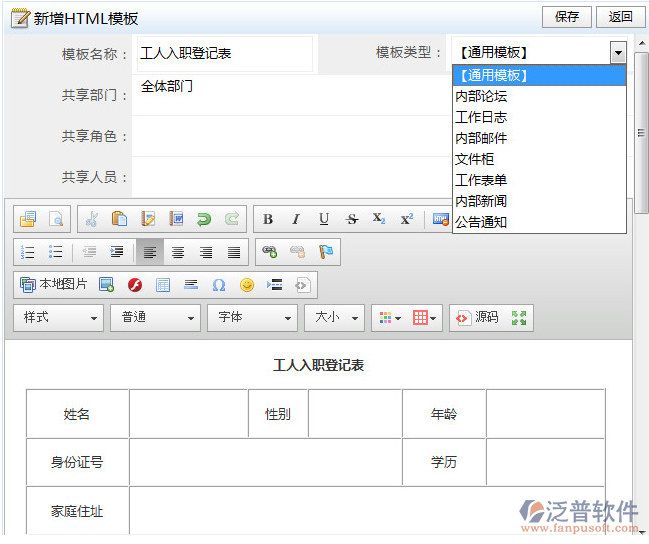Click the center align icon

pyautogui.click(x=178, y=252)
